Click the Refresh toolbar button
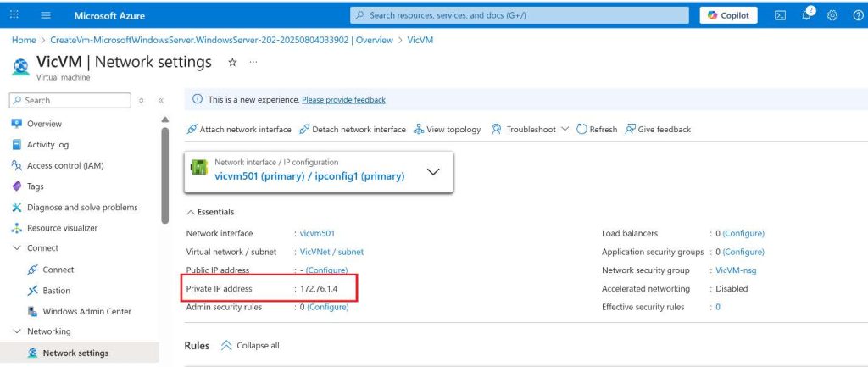The image size is (868, 367). [x=597, y=130]
